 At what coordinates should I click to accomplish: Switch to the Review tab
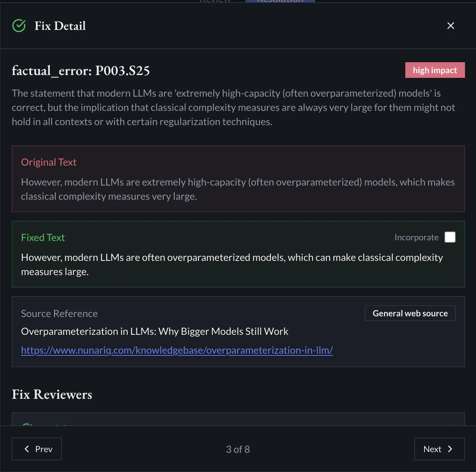215,1
